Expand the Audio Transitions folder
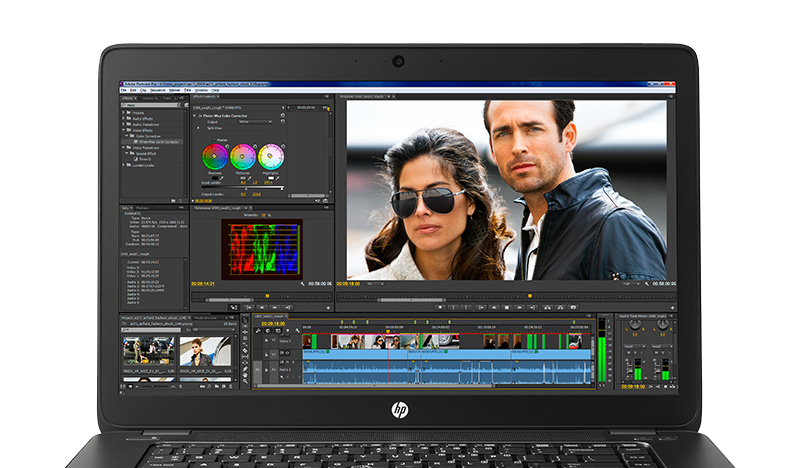Screen dimensions: 800x468 [x=123, y=124]
